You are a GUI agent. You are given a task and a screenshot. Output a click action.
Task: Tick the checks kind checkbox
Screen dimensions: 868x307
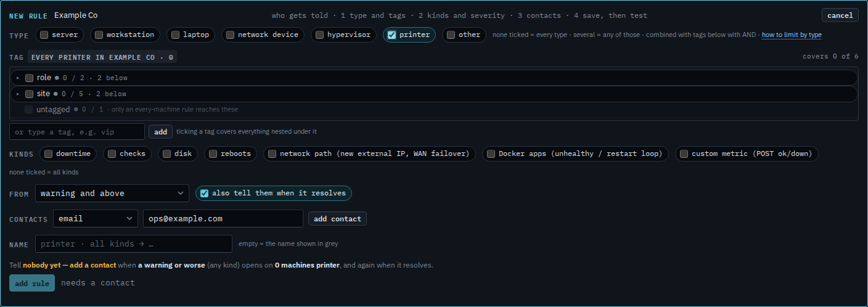[112, 154]
